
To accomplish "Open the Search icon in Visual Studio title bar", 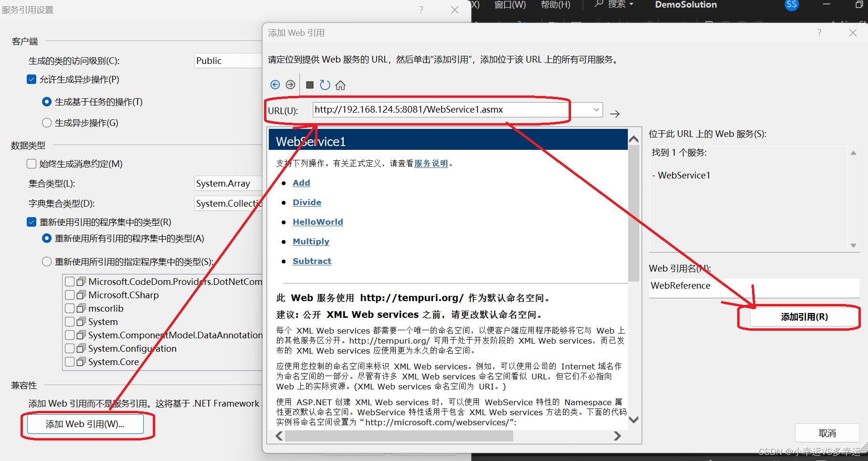I will [599, 4].
